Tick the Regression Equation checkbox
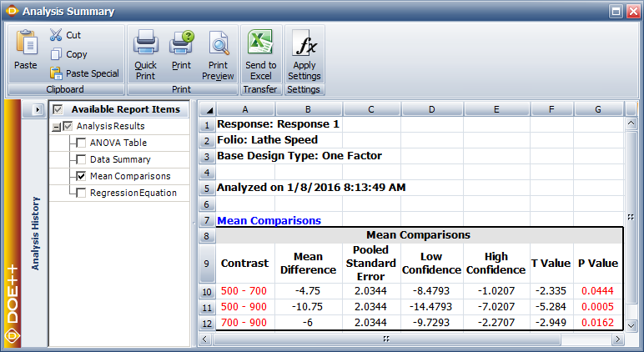The height and width of the screenshot is (352, 644). point(81,193)
